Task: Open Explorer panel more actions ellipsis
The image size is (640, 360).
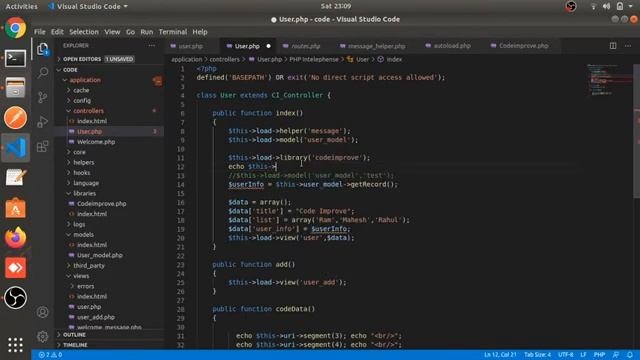Action: coord(152,46)
